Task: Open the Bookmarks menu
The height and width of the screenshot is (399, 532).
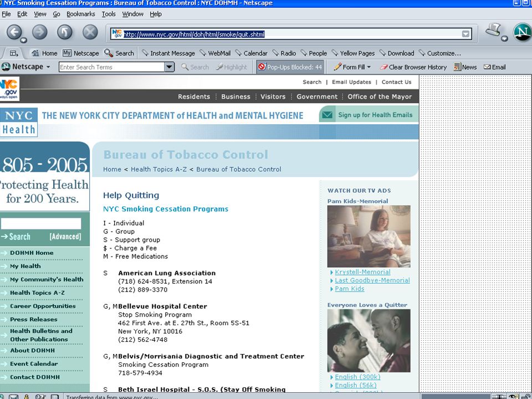Action: 81,14
